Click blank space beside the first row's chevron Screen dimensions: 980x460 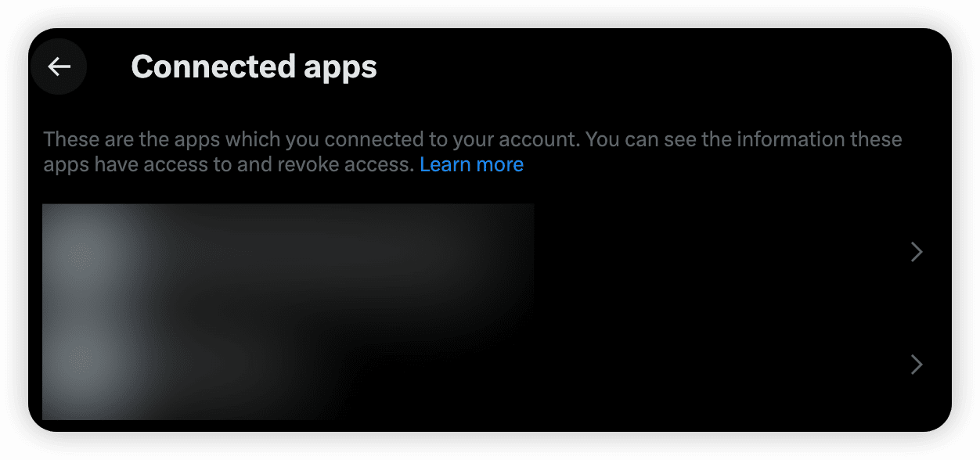(720, 251)
